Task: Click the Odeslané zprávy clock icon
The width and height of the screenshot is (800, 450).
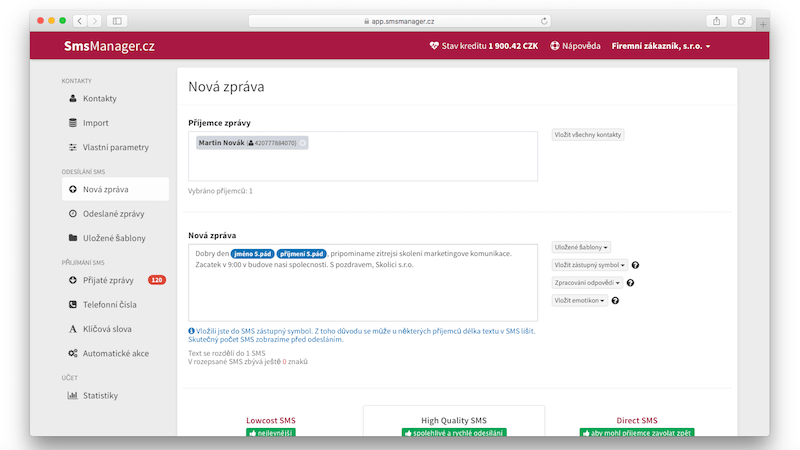Action: [72, 214]
